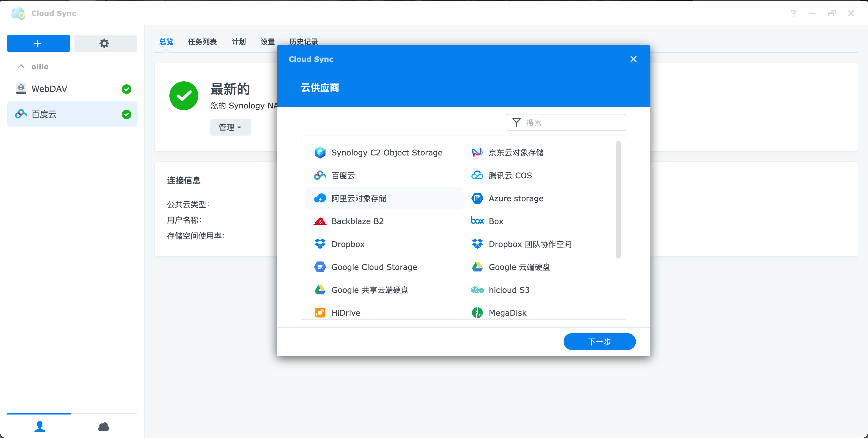This screenshot has width=868, height=438.
Task: Click the 腾讯云 COS label text
Action: pyautogui.click(x=510, y=175)
